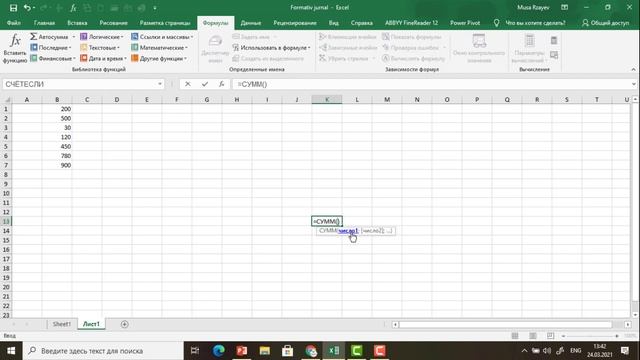Expand the AutoSum dropdown arrow
The width and height of the screenshot is (640, 360).
pyautogui.click(x=73, y=37)
